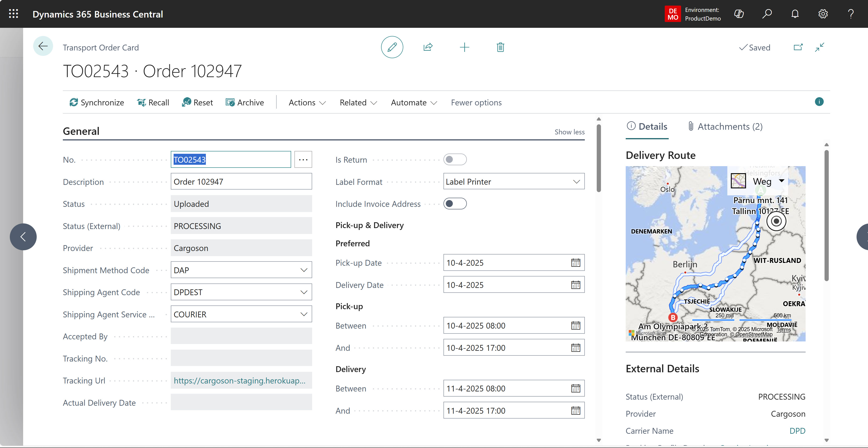
Task: Click Show less in General
Action: (569, 132)
